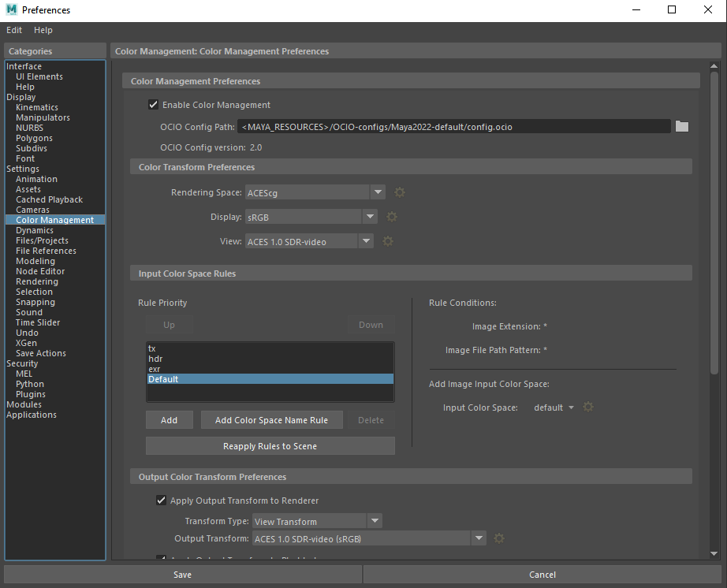This screenshot has height=588, width=727.
Task: Open color space settings gear beside Rendering Space
Action: [x=399, y=192]
